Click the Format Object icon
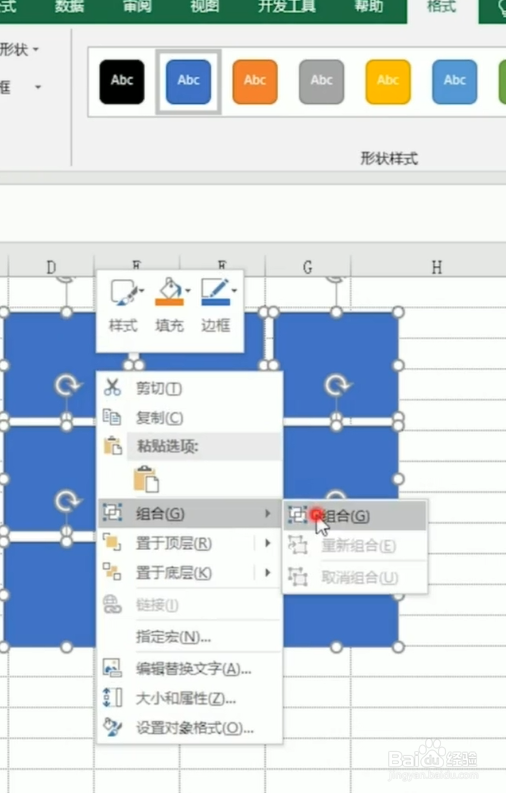The image size is (506, 793). coord(112,727)
